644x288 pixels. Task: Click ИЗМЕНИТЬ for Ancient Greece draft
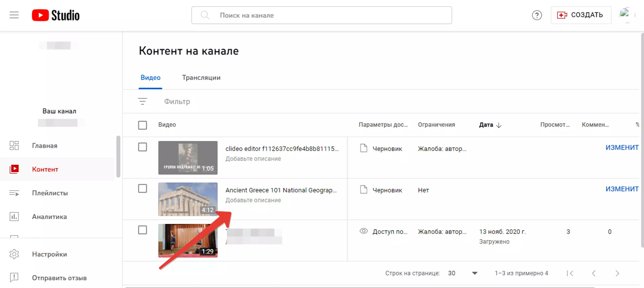(x=622, y=189)
